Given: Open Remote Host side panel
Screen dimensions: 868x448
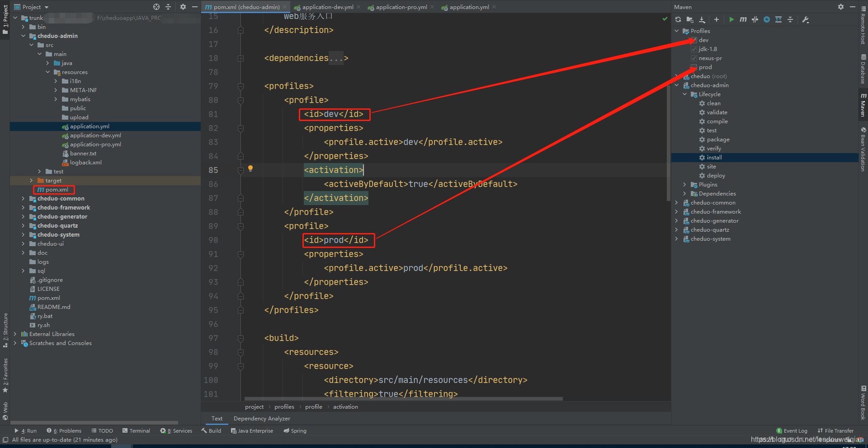Looking at the screenshot, I should click(863, 24).
